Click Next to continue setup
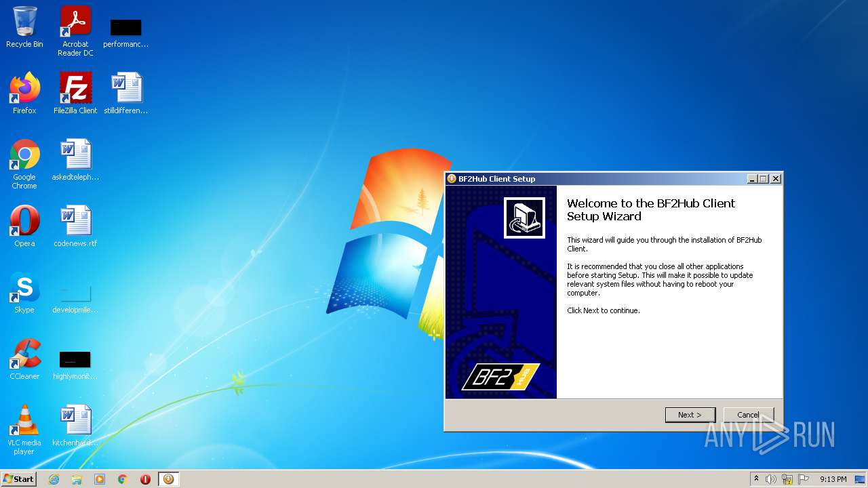Image resolution: width=868 pixels, height=488 pixels. point(690,415)
